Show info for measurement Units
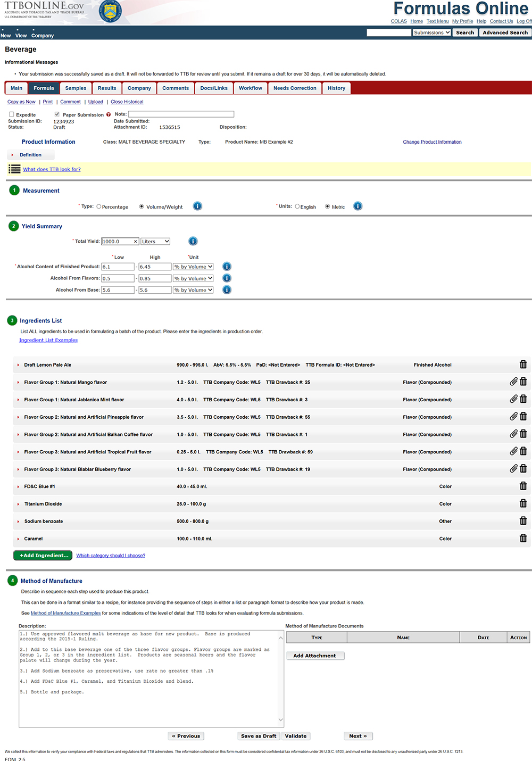The width and height of the screenshot is (532, 761). (358, 206)
